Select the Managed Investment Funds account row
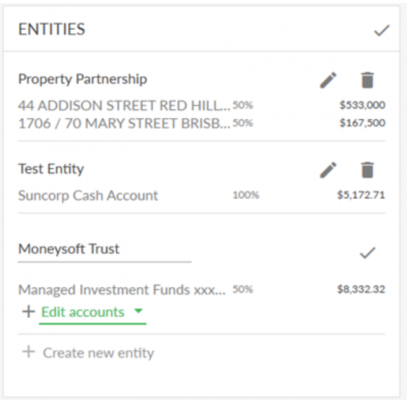Image resolution: width=407 pixels, height=400 pixels. 202,289
